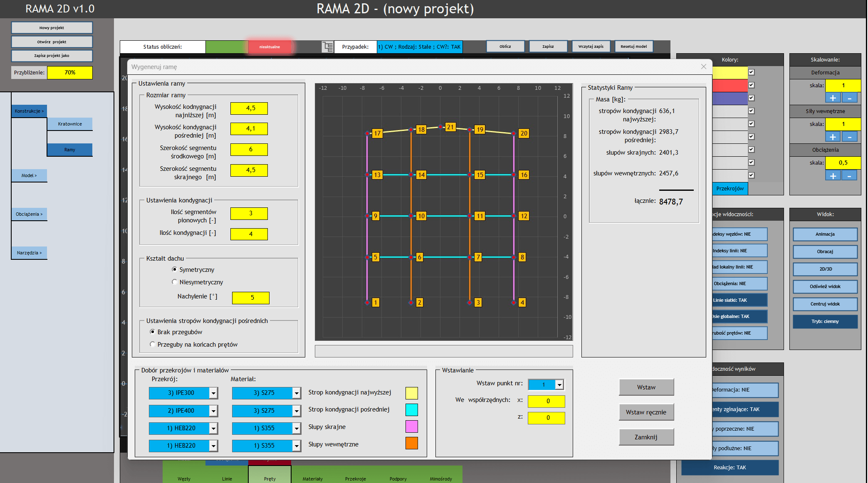The width and height of the screenshot is (868, 483).
Task: Open the load case list icon beside Przypadek
Action: point(328,47)
